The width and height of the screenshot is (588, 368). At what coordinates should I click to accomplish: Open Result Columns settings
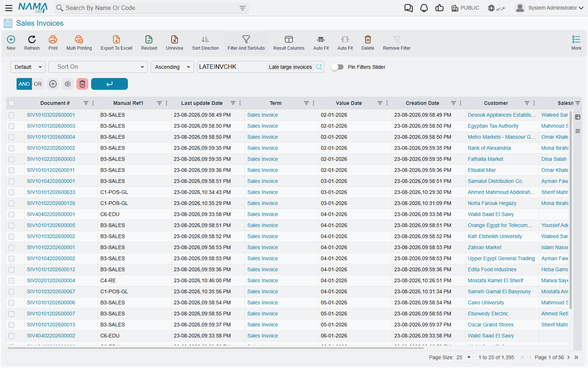coord(289,43)
